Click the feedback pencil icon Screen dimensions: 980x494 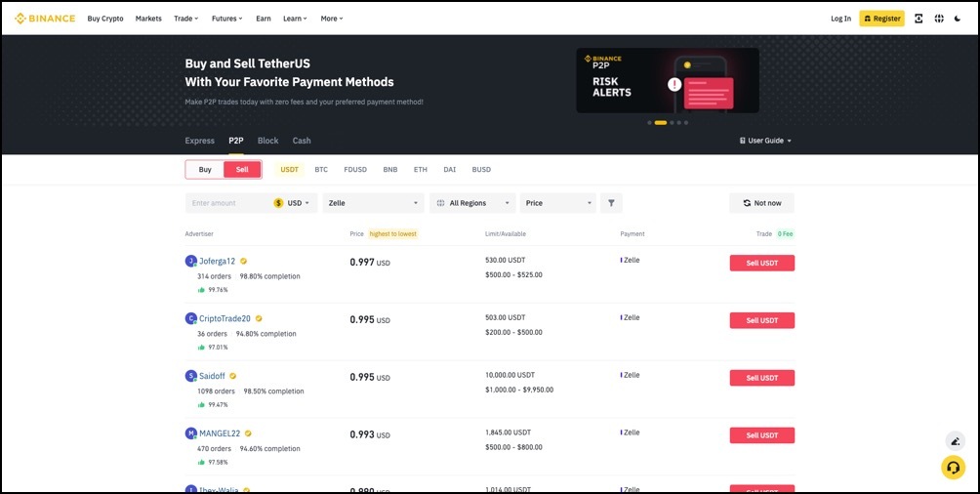click(955, 441)
